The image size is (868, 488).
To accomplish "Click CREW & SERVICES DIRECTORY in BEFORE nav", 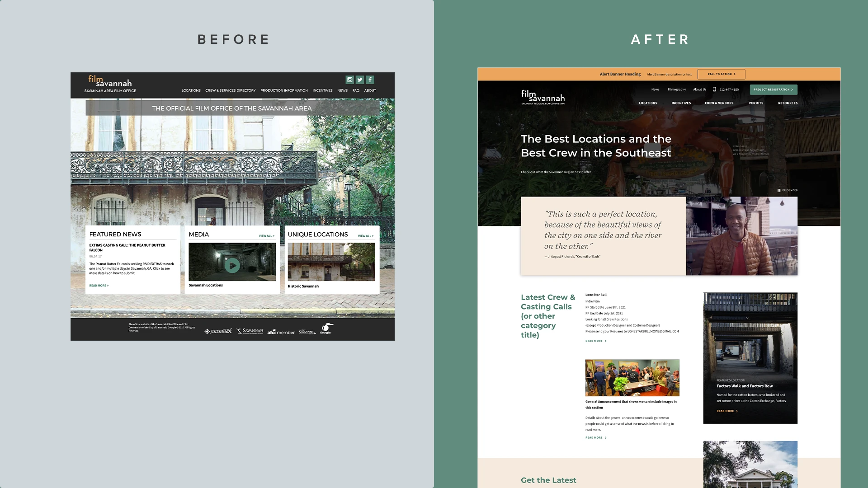I will click(x=230, y=90).
